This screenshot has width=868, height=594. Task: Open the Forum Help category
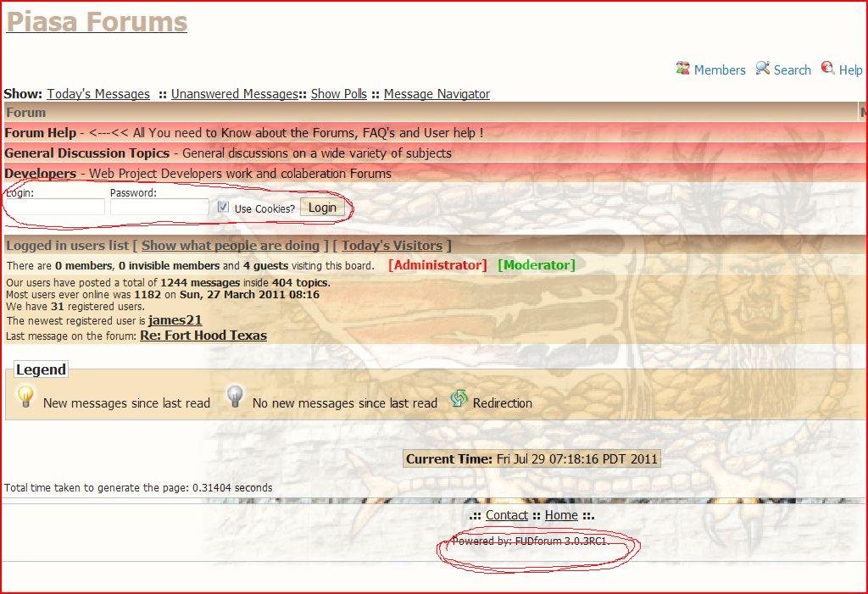pos(41,133)
